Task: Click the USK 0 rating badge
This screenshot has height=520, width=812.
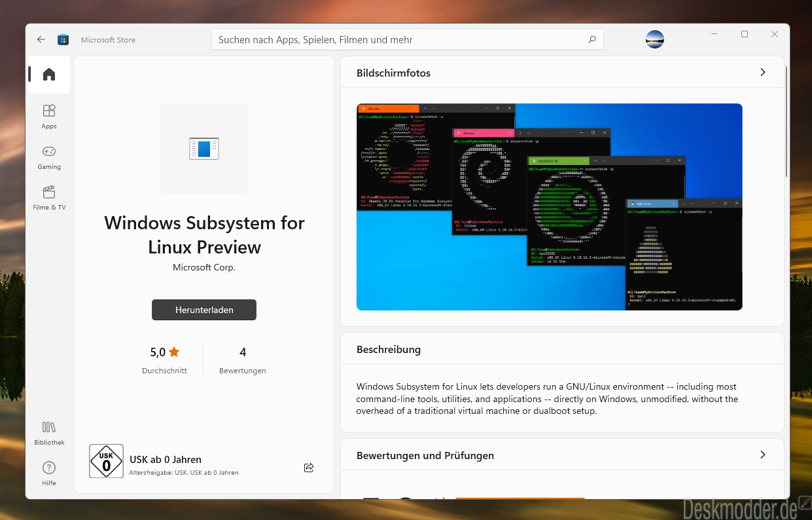Action: pos(106,461)
